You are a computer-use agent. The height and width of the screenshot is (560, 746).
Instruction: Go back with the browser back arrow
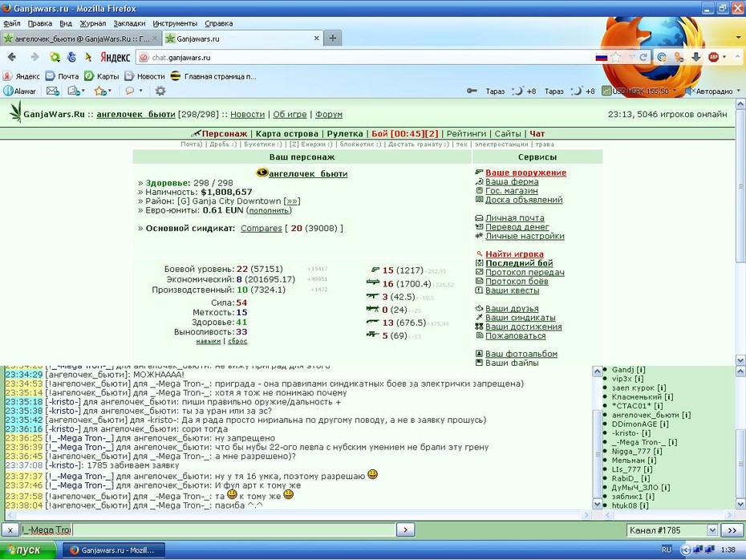click(x=12, y=57)
